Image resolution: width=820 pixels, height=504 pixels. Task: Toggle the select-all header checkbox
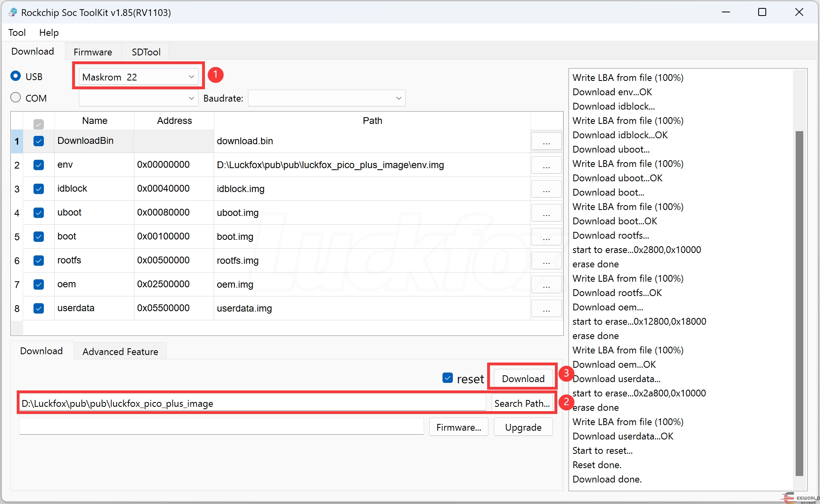click(x=39, y=124)
